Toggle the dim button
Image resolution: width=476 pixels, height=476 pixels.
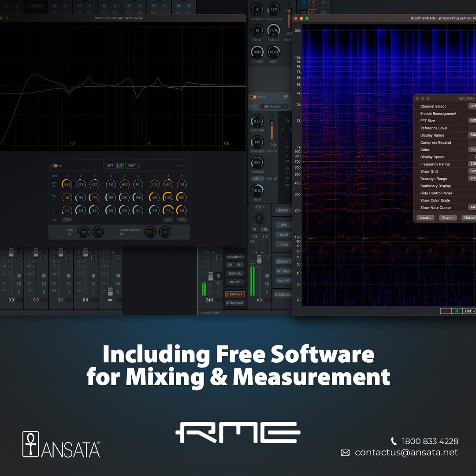point(283,225)
